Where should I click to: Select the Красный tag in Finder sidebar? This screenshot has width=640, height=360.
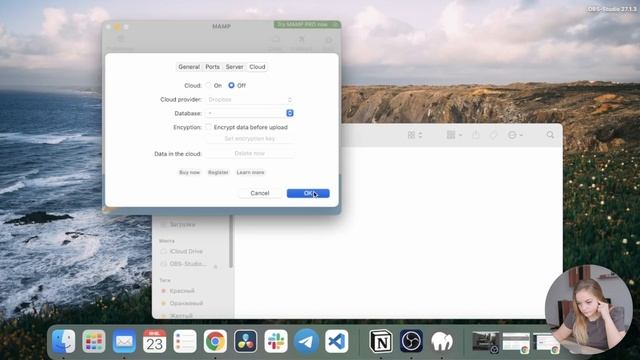click(x=182, y=291)
